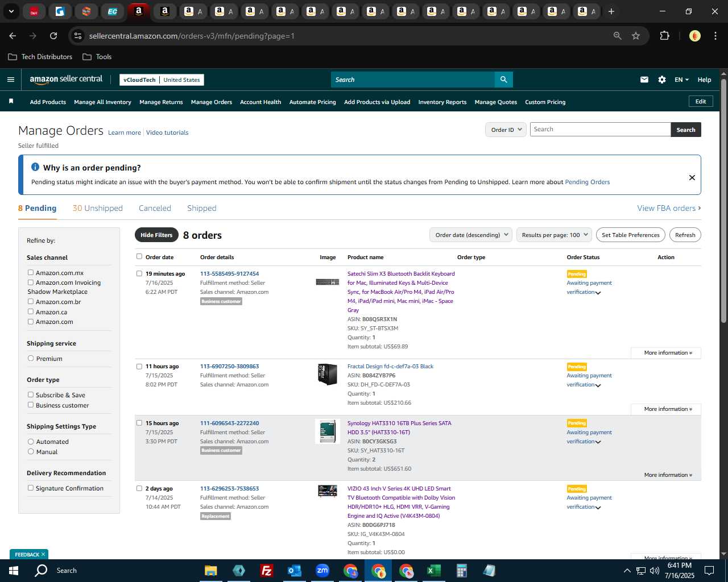
Task: Check Signature Confirmation filter
Action: tap(31, 488)
